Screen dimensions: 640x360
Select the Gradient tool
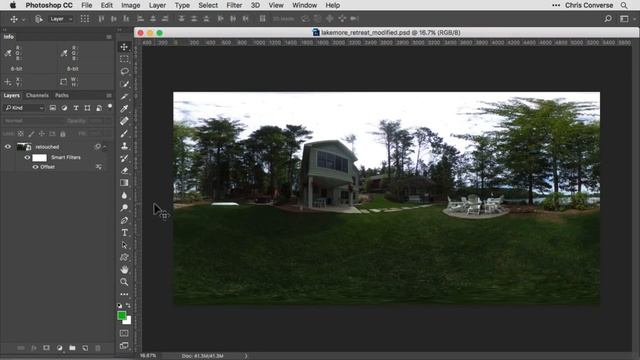[x=124, y=183]
